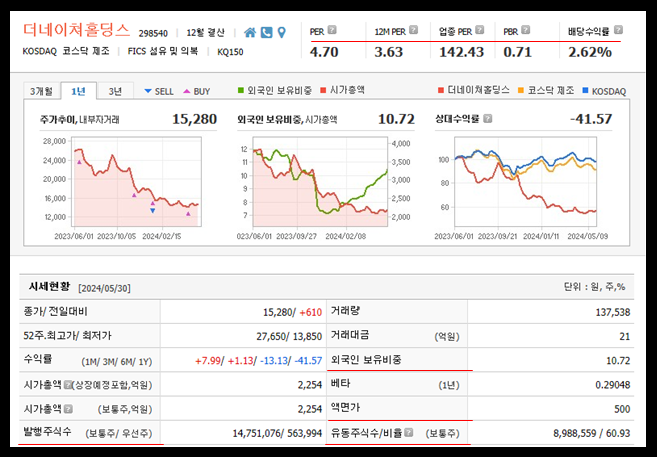The height and width of the screenshot is (457, 659).
Task: Click the 12월 결산 text
Action: click(206, 33)
